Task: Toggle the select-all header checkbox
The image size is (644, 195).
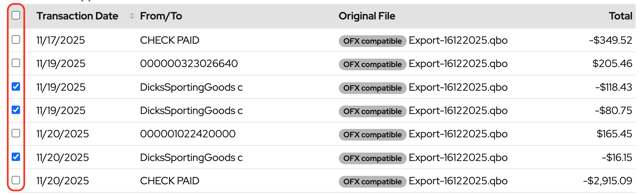Action: point(16,15)
